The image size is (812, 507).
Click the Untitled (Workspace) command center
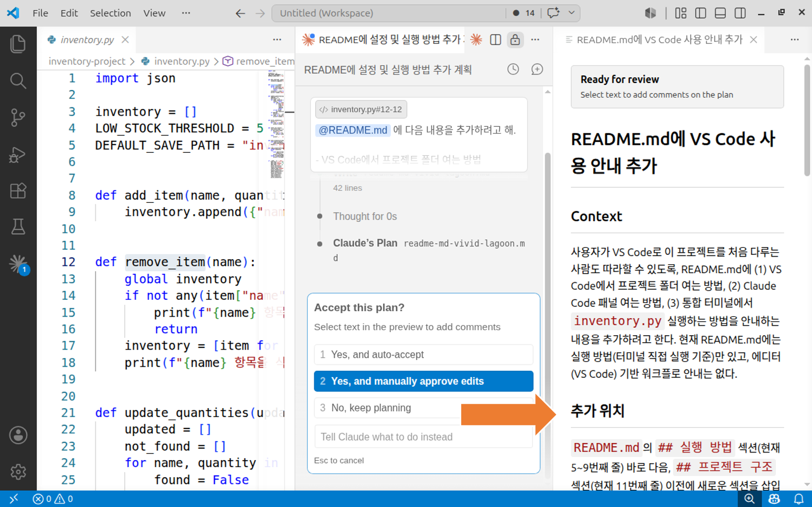388,13
